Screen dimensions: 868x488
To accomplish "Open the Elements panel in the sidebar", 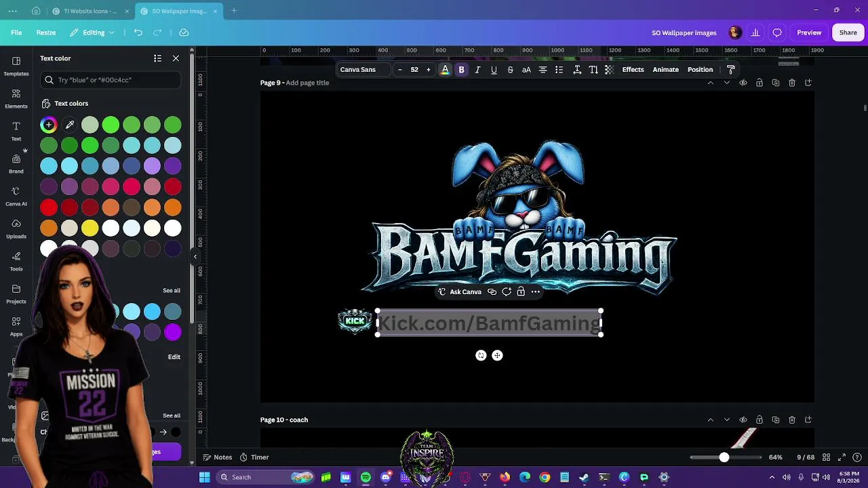I will point(16,98).
